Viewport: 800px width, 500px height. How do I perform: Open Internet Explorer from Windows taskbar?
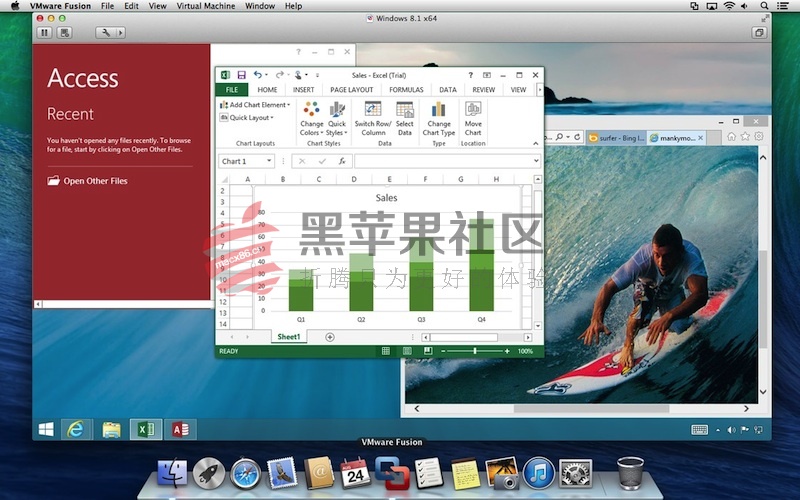[x=76, y=430]
